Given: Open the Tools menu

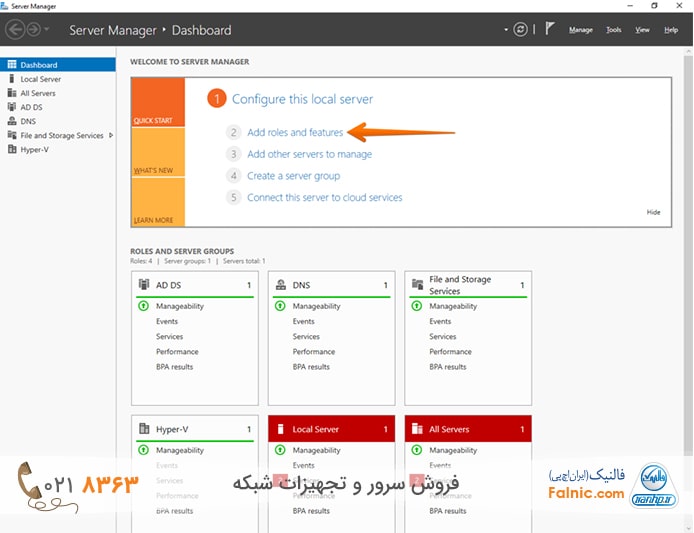Looking at the screenshot, I should (613, 30).
